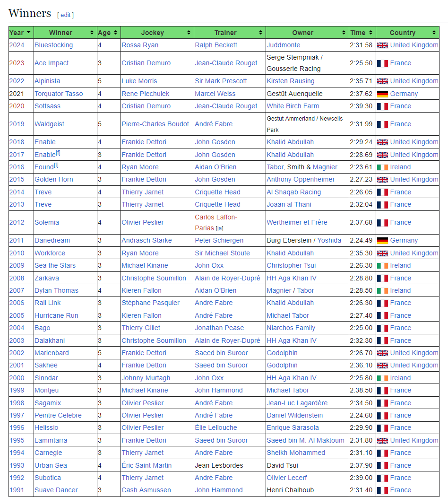
Task: Click United Kingdom flag in 2015 row
Action: pos(382,180)
